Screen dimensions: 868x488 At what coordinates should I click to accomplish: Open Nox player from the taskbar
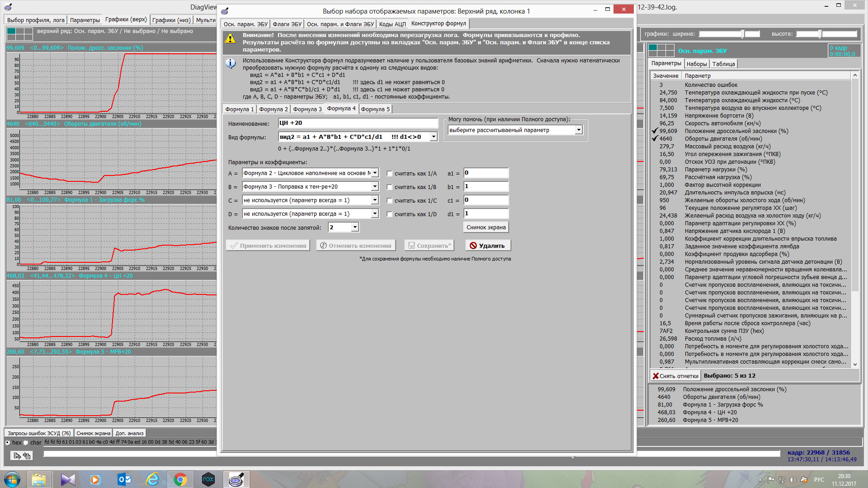click(x=208, y=479)
